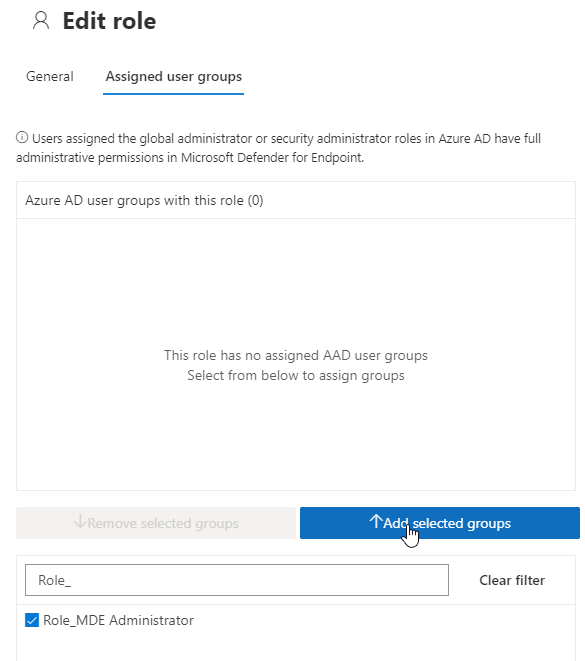Click Clear filter link
The height and width of the screenshot is (661, 585).
tap(512, 580)
